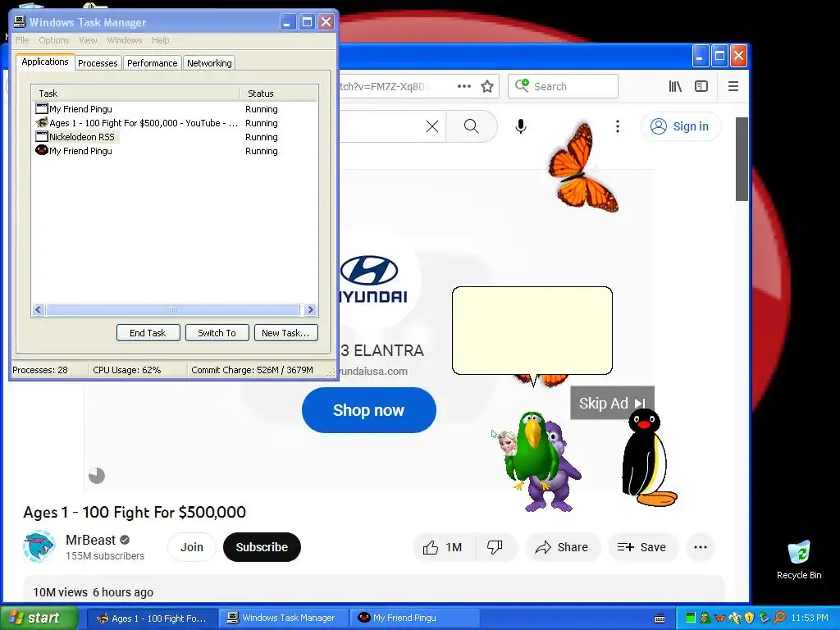Toggle the Firefox sidebar icon
The image size is (840, 630).
tap(701, 86)
